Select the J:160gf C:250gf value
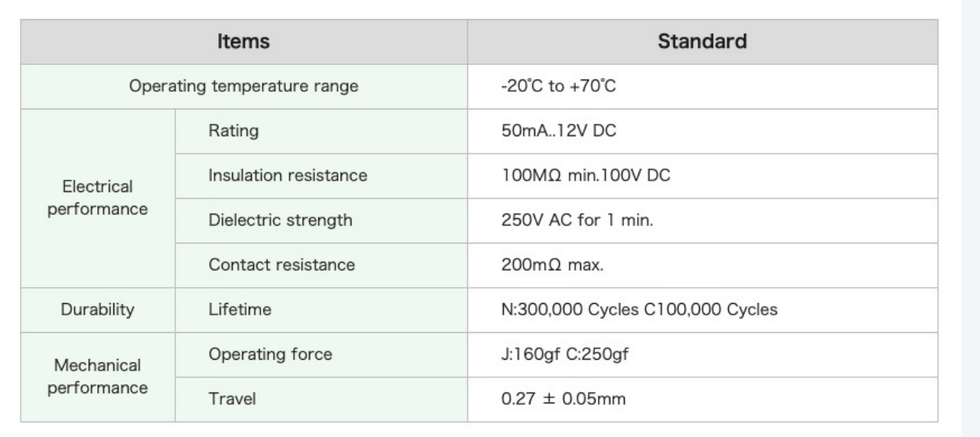 (x=564, y=354)
